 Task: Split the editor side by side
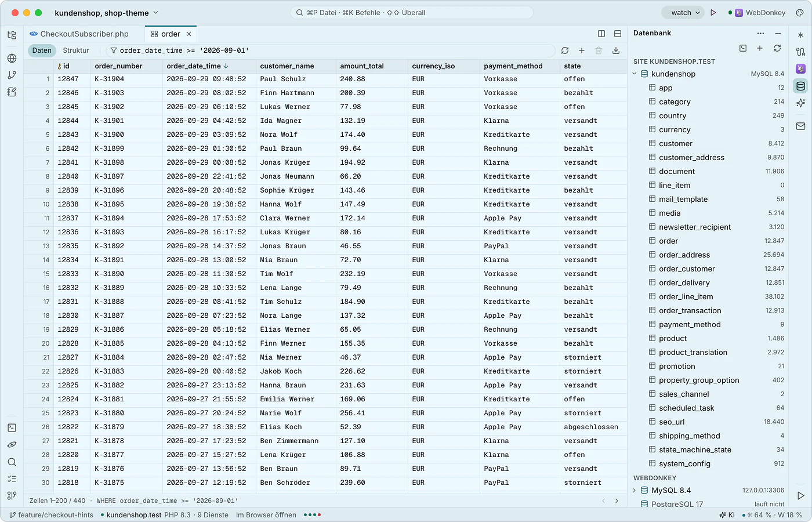click(x=601, y=34)
